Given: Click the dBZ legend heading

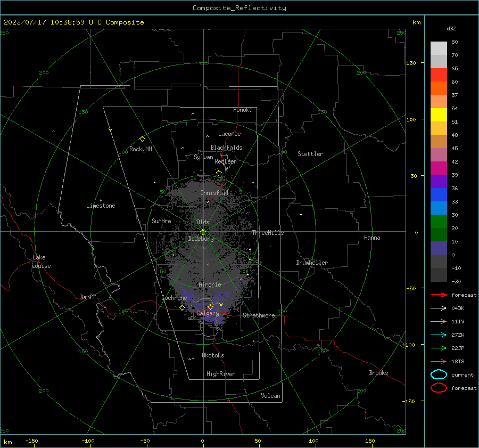Looking at the screenshot, I should coord(451,28).
